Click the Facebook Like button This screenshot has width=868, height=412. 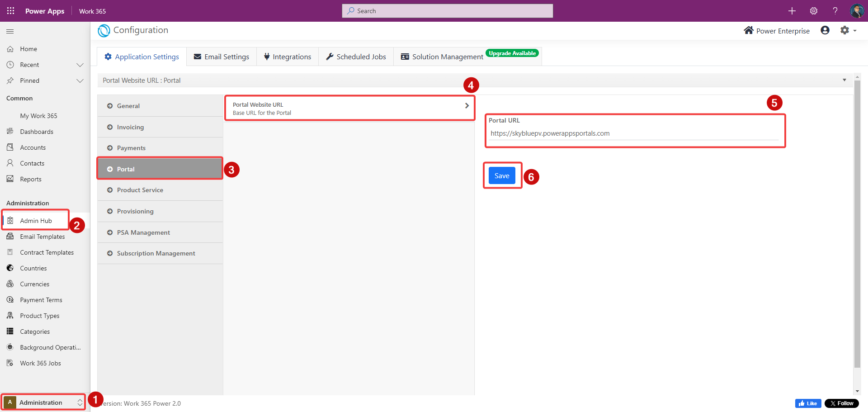[808, 403]
